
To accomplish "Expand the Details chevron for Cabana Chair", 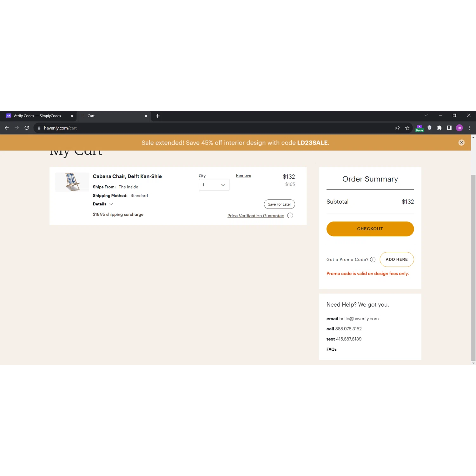I will pyautogui.click(x=111, y=204).
